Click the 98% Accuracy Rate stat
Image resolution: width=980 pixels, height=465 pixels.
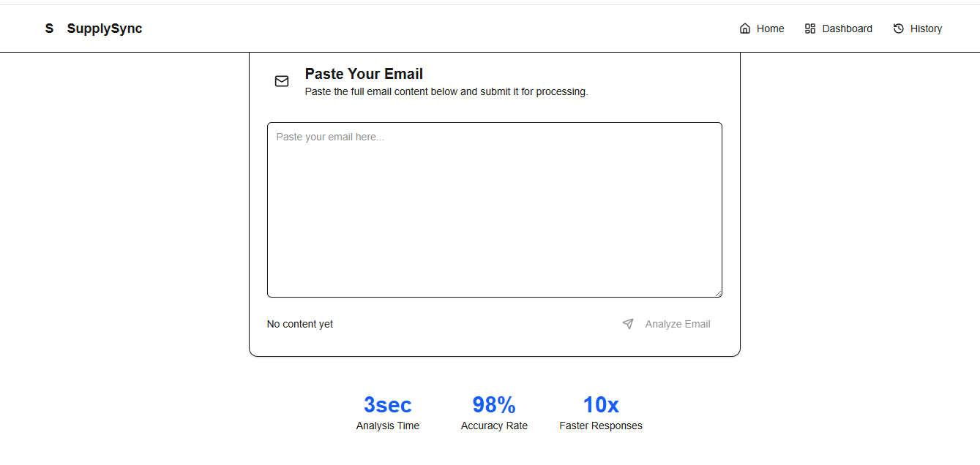(494, 413)
